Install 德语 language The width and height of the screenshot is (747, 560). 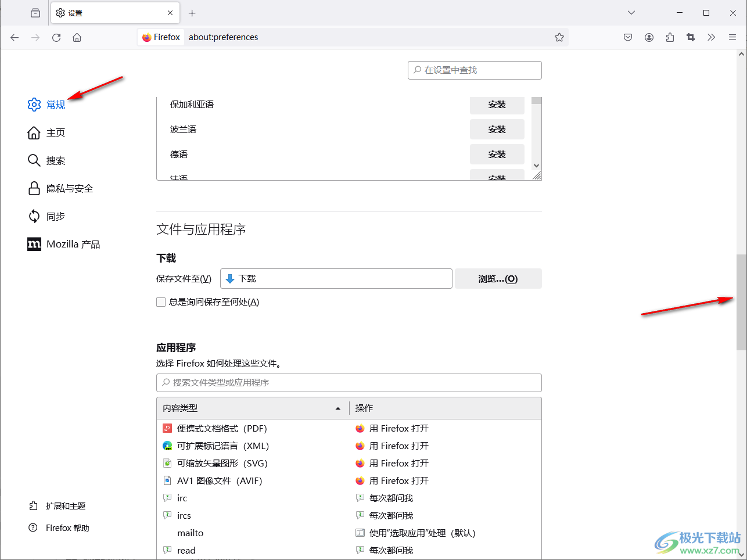[x=497, y=155]
